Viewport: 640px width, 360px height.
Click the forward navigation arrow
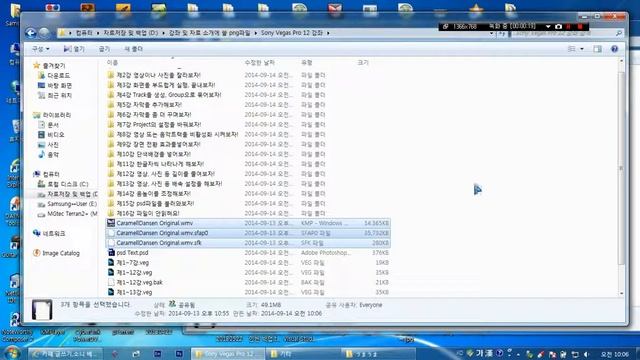point(44,33)
